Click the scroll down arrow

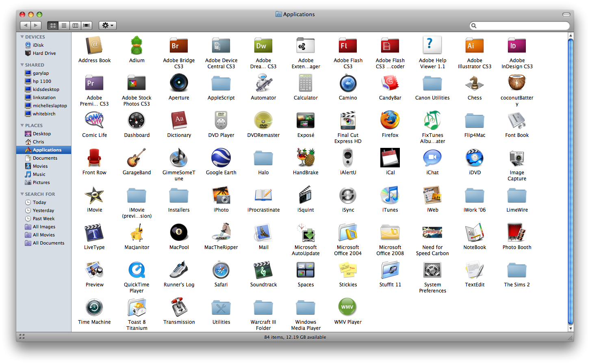(x=570, y=328)
